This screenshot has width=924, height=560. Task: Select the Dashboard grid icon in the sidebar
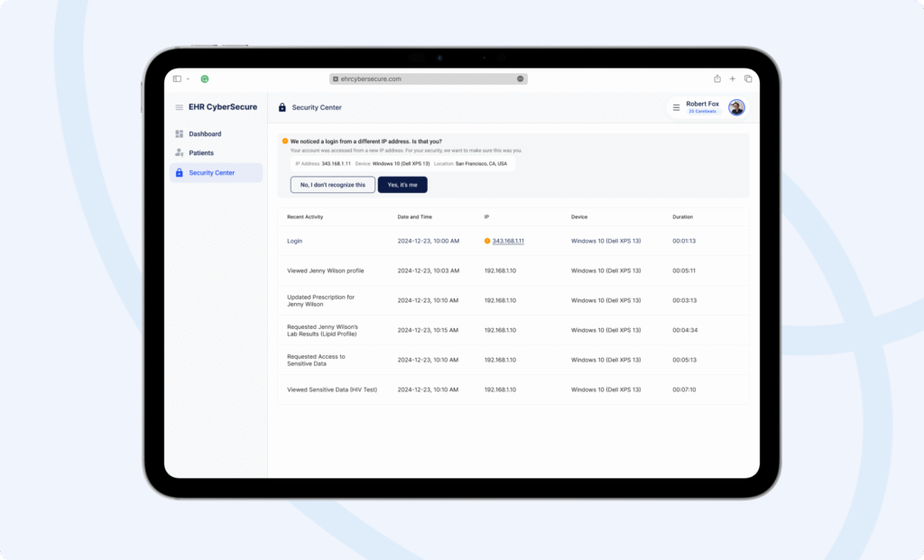coord(178,133)
